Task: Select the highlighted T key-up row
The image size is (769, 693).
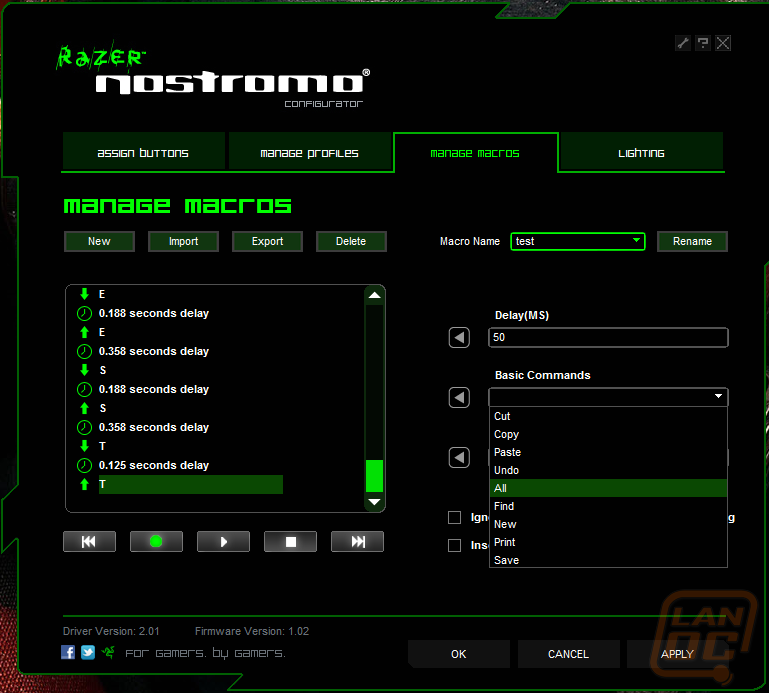Action: pos(180,484)
